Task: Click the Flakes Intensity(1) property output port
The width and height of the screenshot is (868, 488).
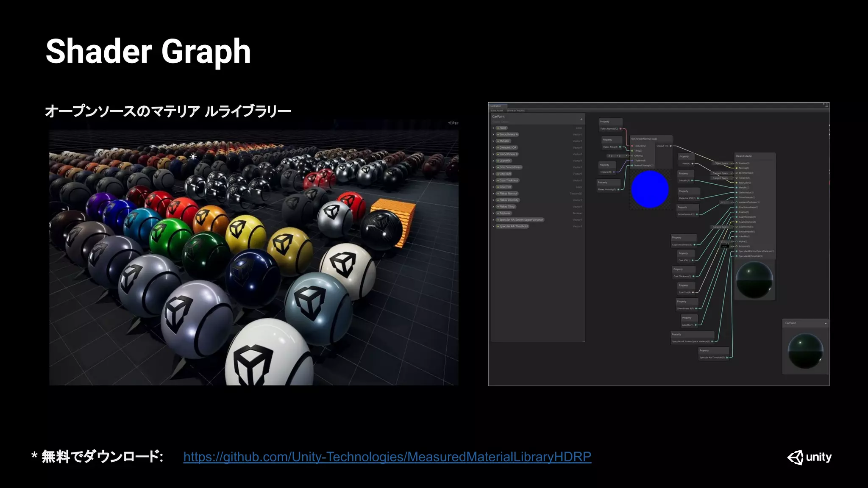Action: pyautogui.click(x=618, y=189)
